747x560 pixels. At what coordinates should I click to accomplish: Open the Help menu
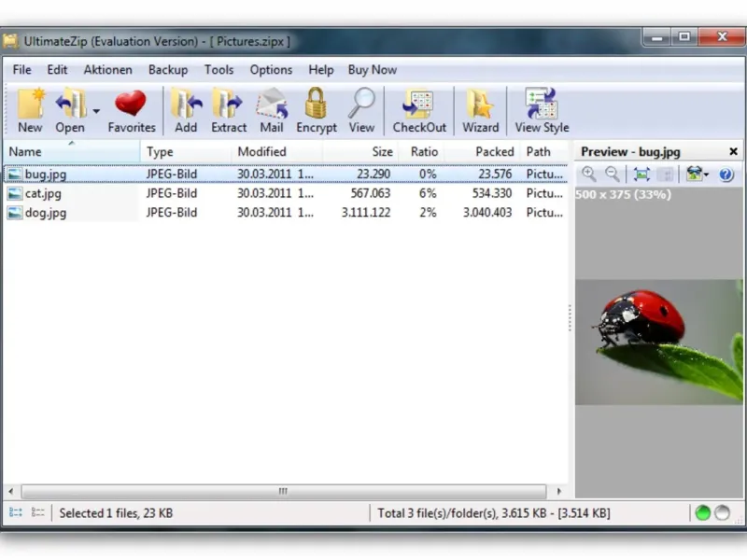click(x=320, y=69)
